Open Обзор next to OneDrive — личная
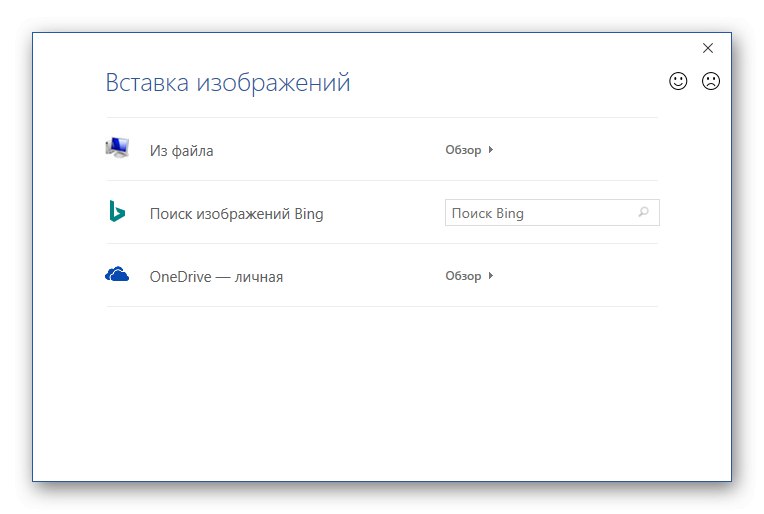Screen dimensions: 764x514 (469, 276)
